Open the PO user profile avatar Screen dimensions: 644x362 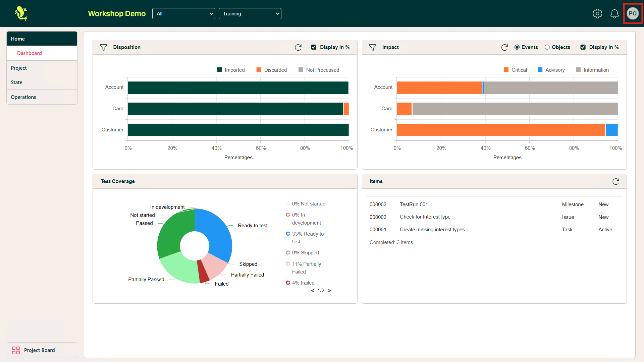pyautogui.click(x=633, y=13)
